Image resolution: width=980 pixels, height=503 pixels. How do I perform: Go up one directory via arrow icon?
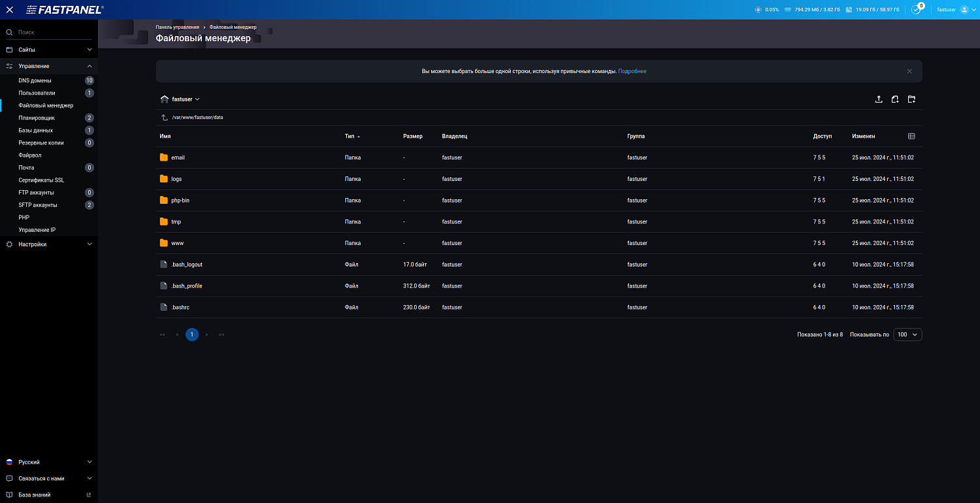point(165,118)
